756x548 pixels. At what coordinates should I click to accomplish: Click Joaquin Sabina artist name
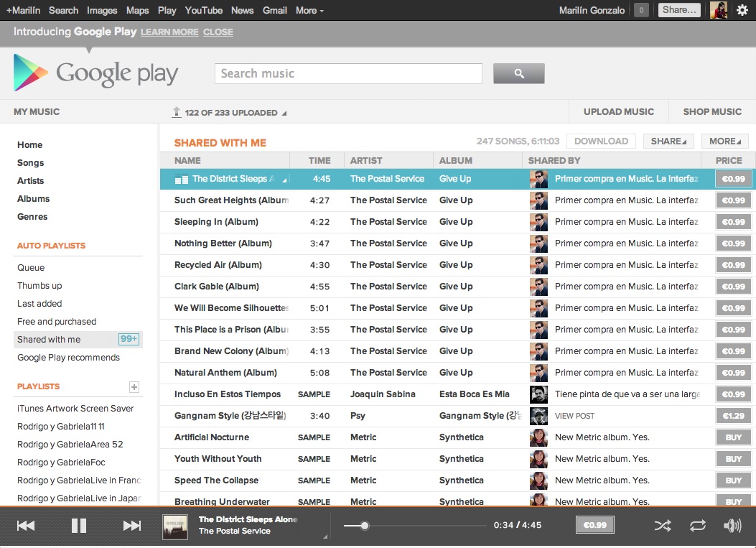[x=383, y=394]
